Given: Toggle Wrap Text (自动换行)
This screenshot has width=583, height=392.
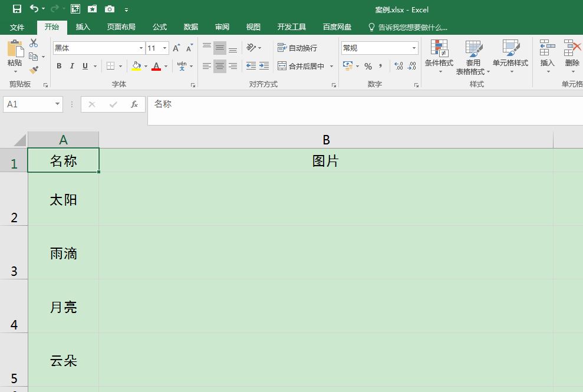Looking at the screenshot, I should click(298, 48).
